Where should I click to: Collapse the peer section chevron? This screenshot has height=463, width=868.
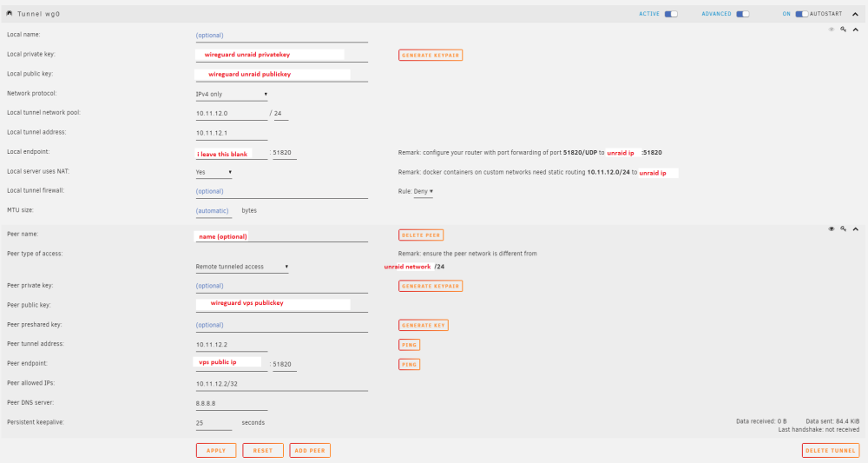[855, 229]
